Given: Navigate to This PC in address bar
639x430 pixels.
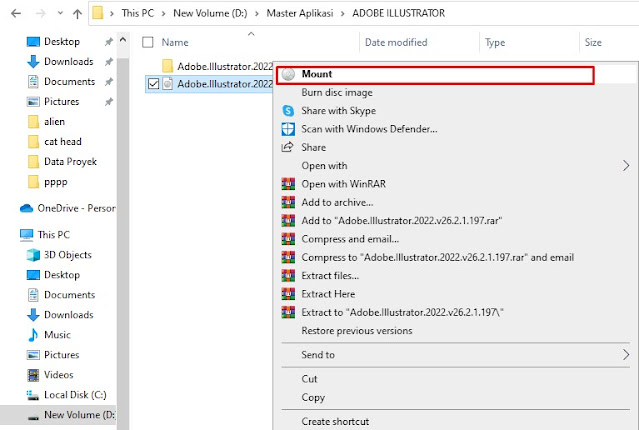Looking at the screenshot, I should (x=138, y=13).
